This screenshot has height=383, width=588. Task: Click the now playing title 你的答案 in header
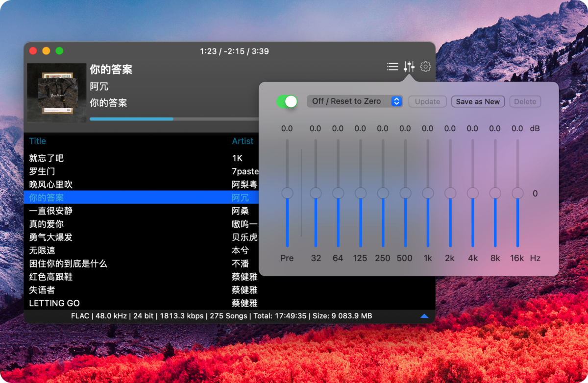coord(111,70)
